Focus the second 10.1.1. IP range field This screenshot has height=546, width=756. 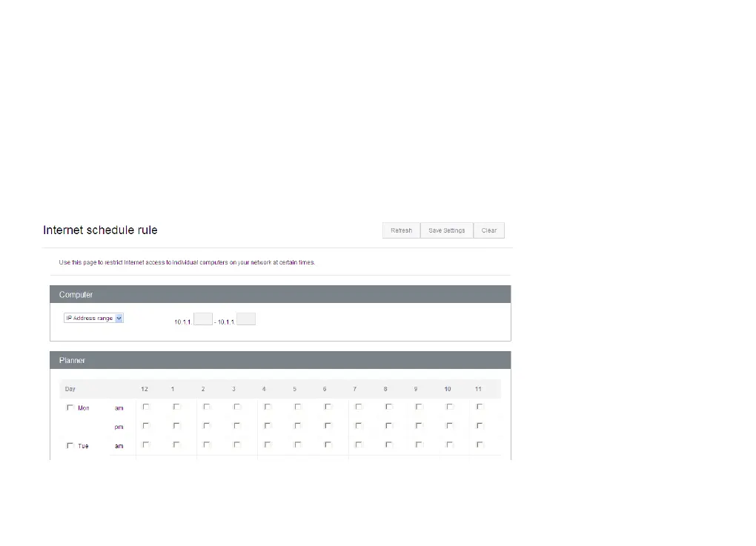[246, 319]
